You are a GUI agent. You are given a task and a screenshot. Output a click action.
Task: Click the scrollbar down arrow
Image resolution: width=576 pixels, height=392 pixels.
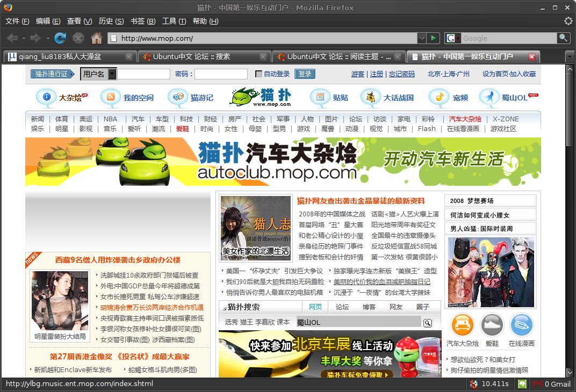570,373
